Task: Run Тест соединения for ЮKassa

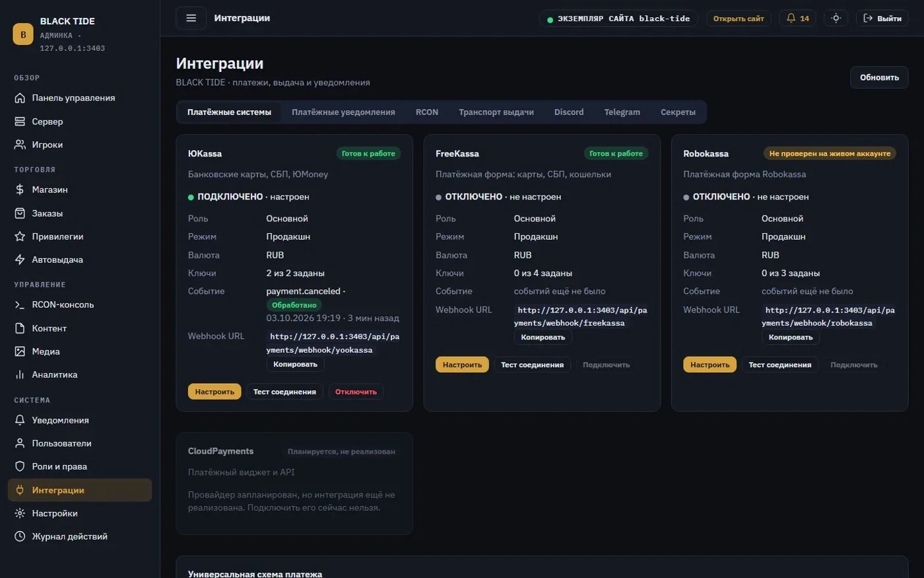Action: 284,392
